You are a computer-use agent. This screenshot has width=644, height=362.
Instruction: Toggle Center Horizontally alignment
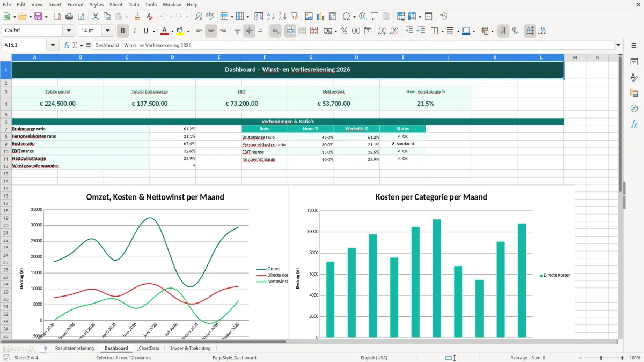pyautogui.click(x=211, y=31)
